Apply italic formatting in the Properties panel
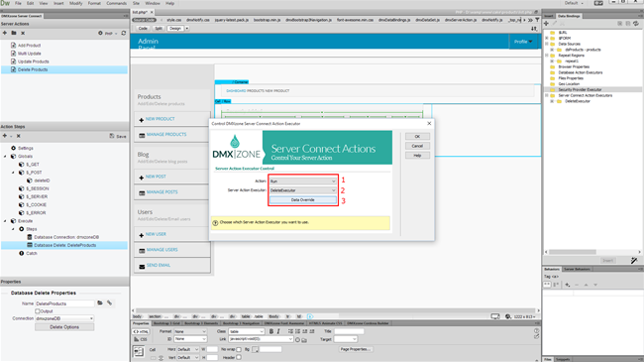Viewport: 644px width, 362px height. pyautogui.click(x=278, y=331)
